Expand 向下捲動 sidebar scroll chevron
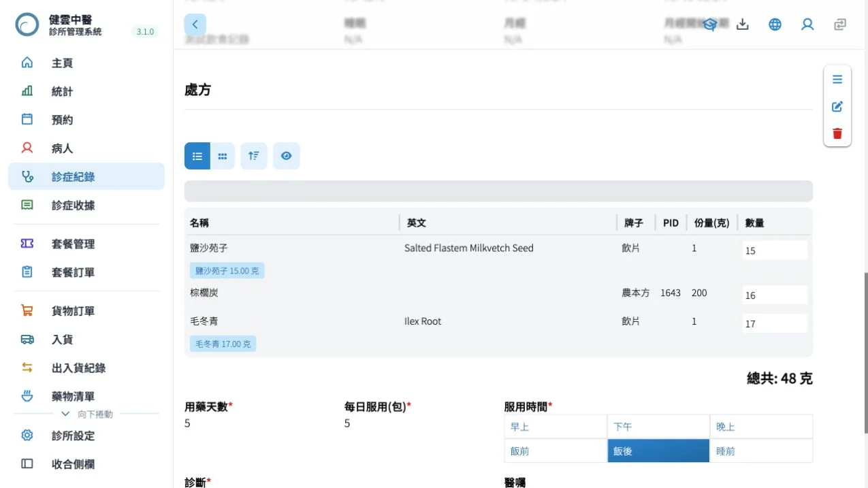 click(65, 414)
